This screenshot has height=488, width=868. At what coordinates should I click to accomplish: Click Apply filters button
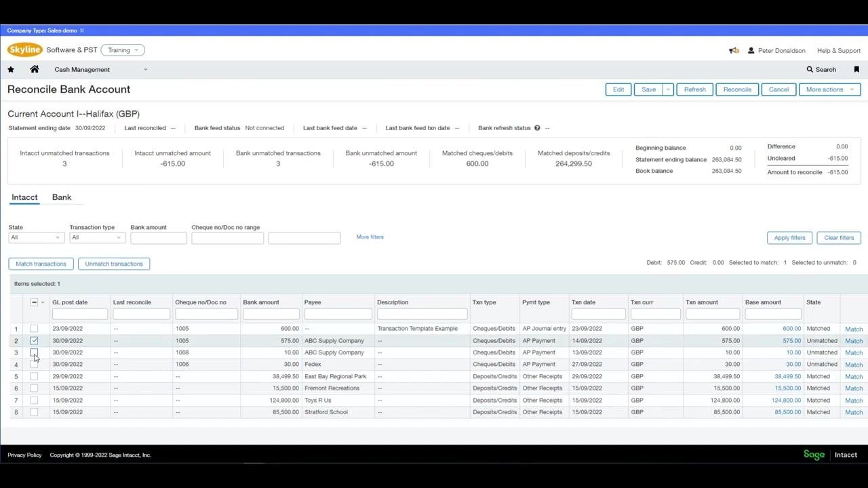click(x=790, y=238)
